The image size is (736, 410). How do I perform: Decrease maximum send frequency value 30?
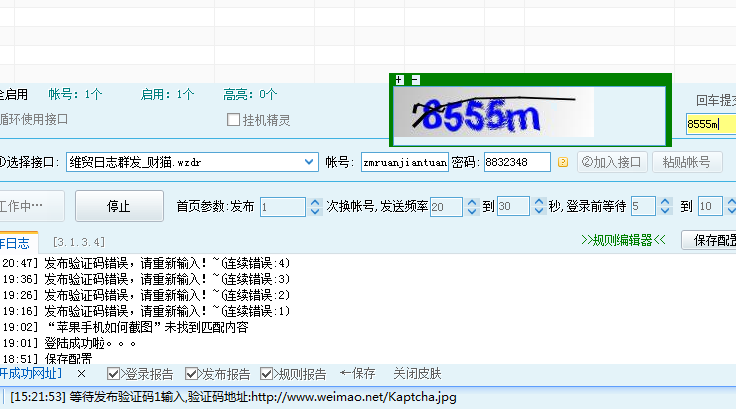tap(539, 211)
